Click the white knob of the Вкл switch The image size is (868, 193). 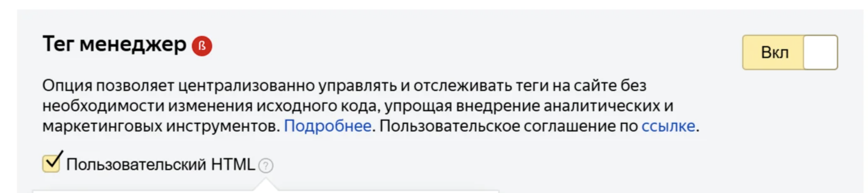[x=820, y=53]
